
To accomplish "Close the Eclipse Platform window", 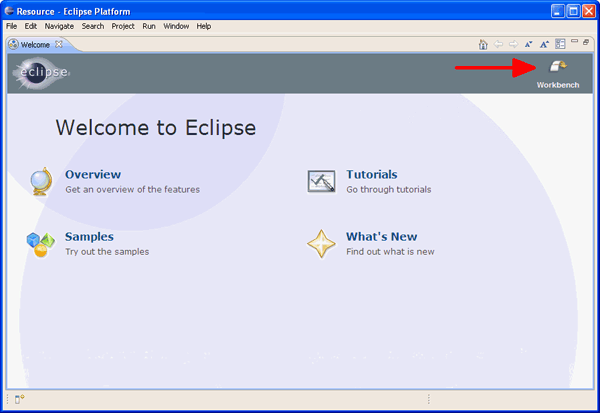I will coord(589,11).
